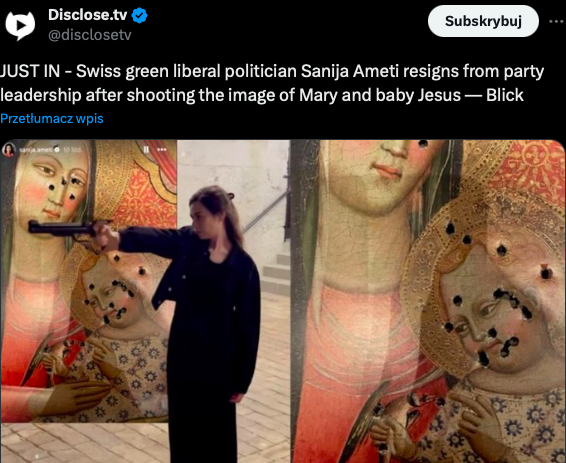Open the left photo of the woman aiming a pistol

[x=145, y=301]
